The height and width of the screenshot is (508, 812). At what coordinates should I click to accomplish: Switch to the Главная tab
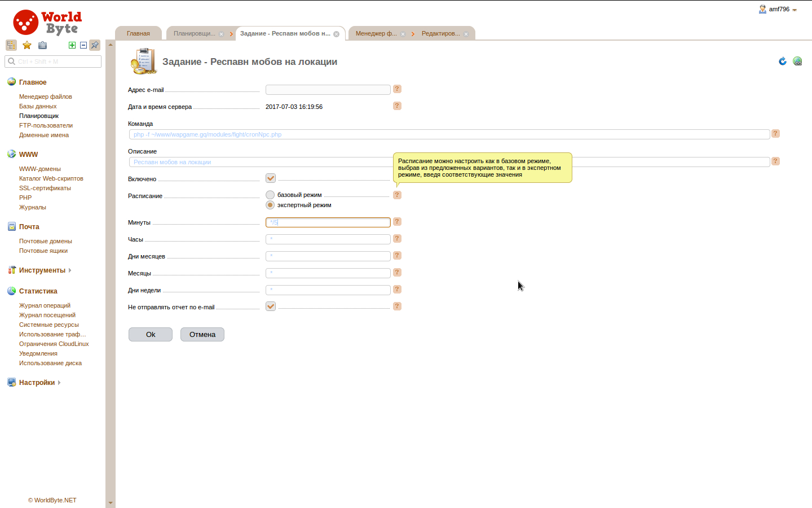coord(138,33)
